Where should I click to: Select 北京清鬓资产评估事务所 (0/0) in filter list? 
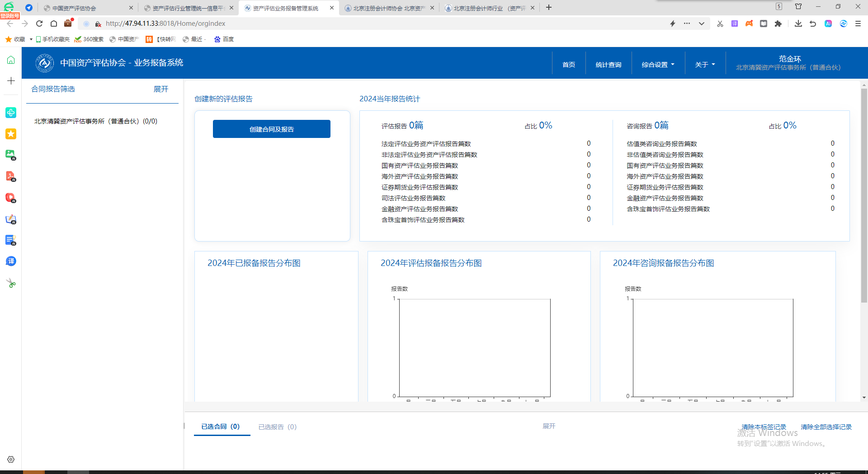[x=96, y=121]
